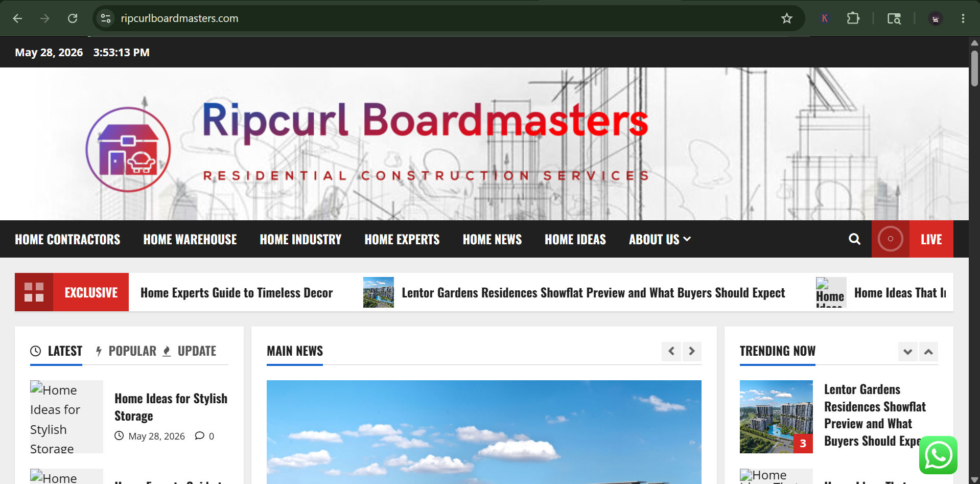Reload the current page
This screenshot has height=484, width=980.
[73, 18]
